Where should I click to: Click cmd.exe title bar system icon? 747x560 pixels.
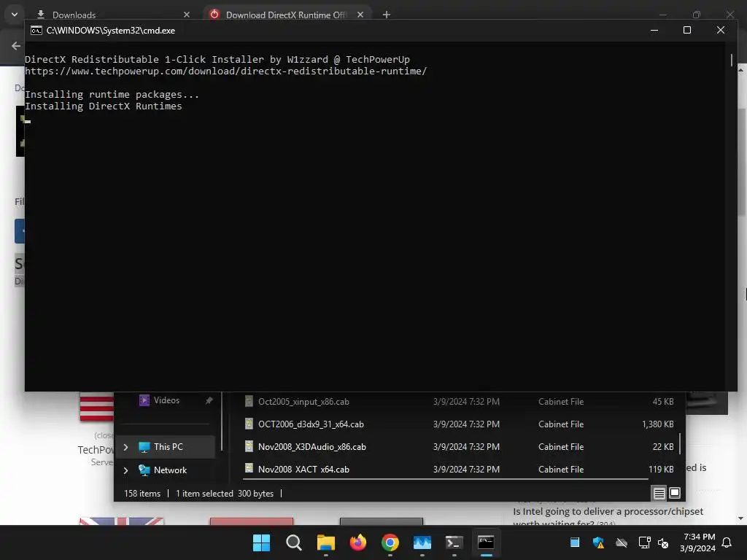tap(36, 31)
